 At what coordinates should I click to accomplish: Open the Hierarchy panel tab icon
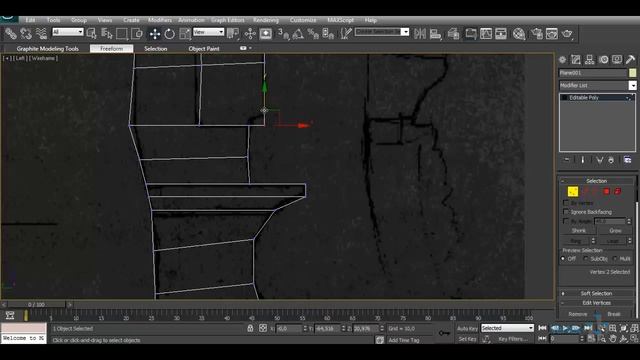point(589,60)
